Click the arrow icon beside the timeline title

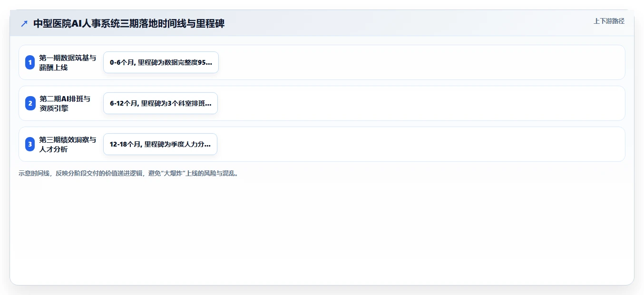point(24,24)
